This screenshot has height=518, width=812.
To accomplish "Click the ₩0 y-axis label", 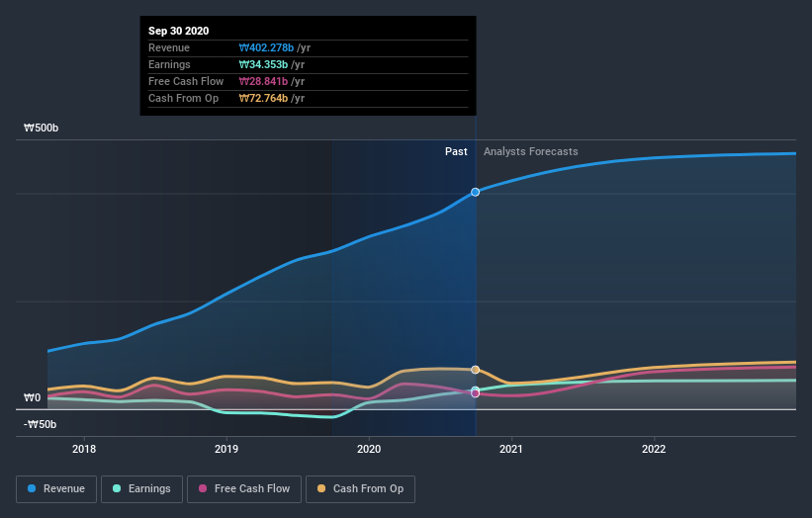I will tap(32, 397).
